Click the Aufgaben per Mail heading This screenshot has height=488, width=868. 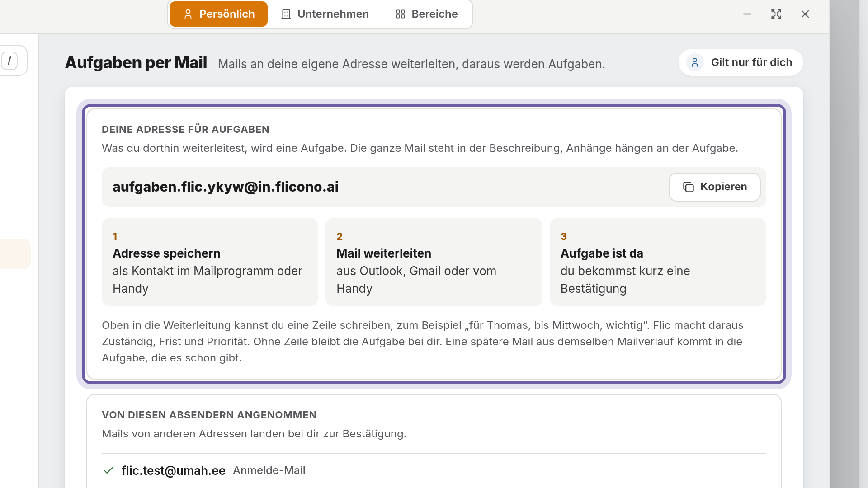coord(136,62)
